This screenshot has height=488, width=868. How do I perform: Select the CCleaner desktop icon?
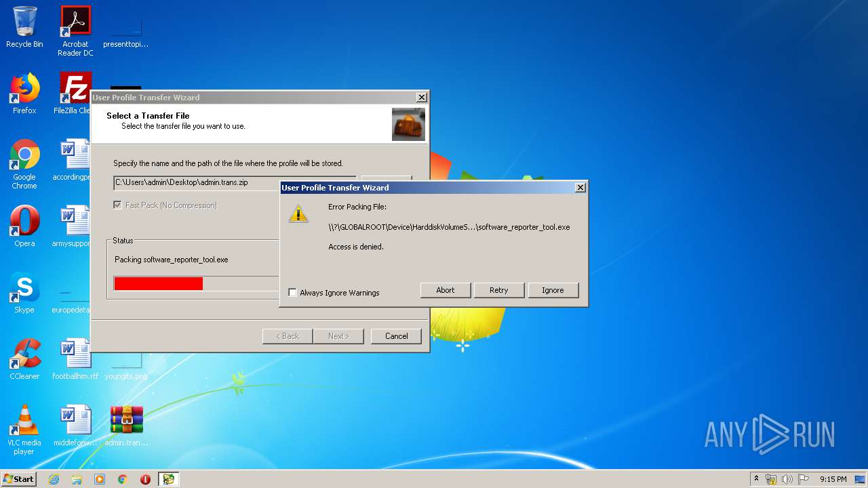click(24, 359)
